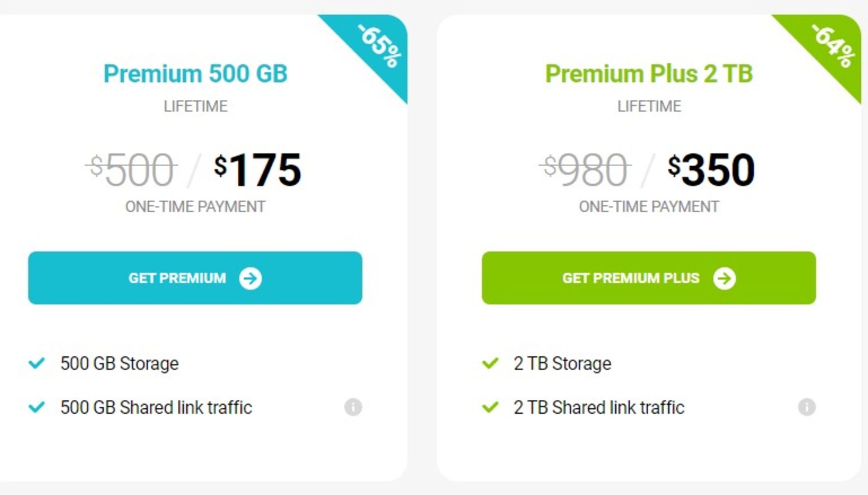Click the green checkmark beside 2 TB Storage
Viewport: 868px width, 495px height.
point(490,363)
